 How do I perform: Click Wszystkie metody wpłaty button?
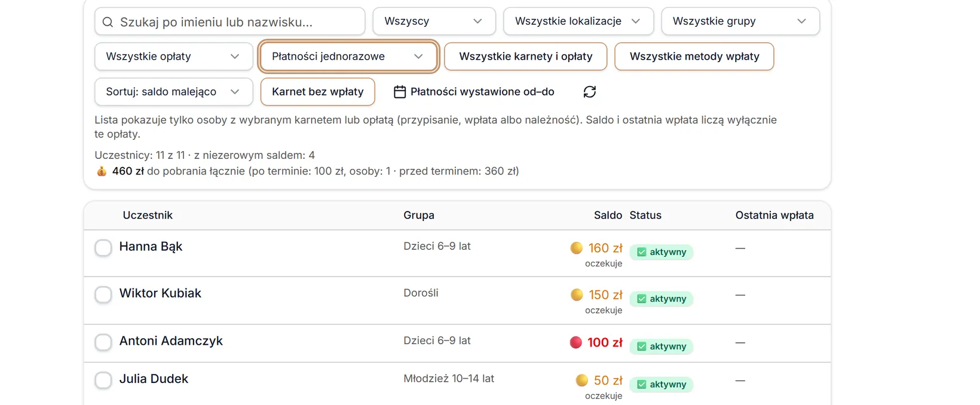694,56
